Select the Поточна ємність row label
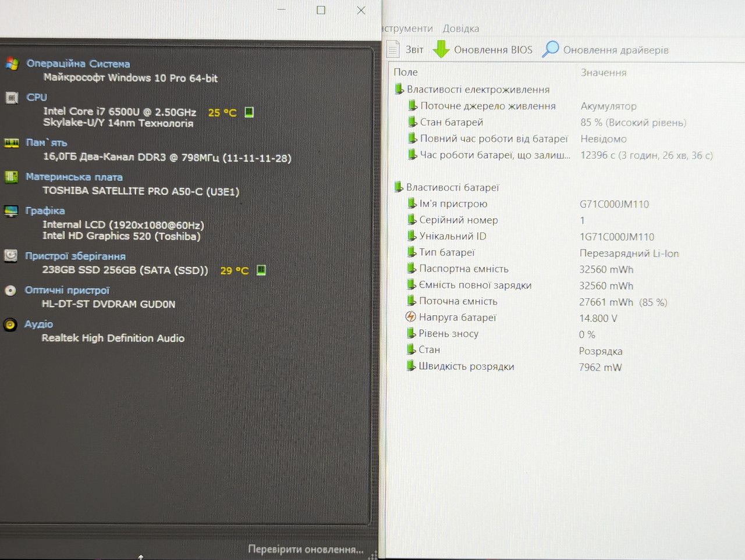 [x=458, y=301]
